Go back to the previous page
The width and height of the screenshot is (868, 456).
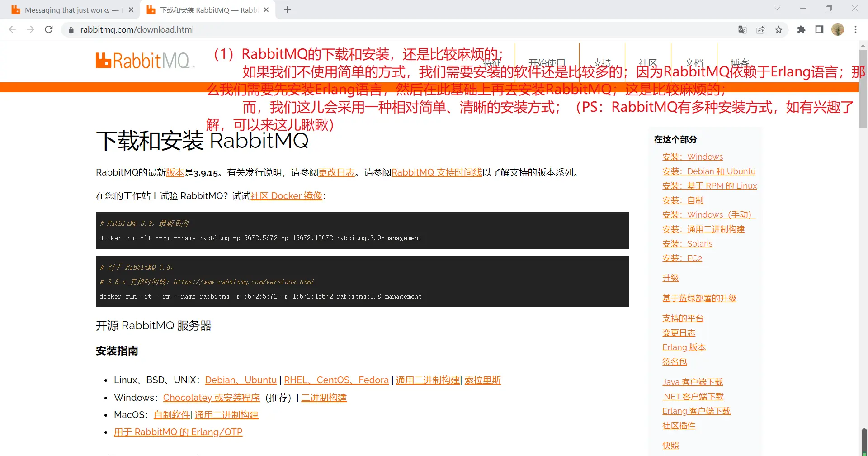pos(13,29)
